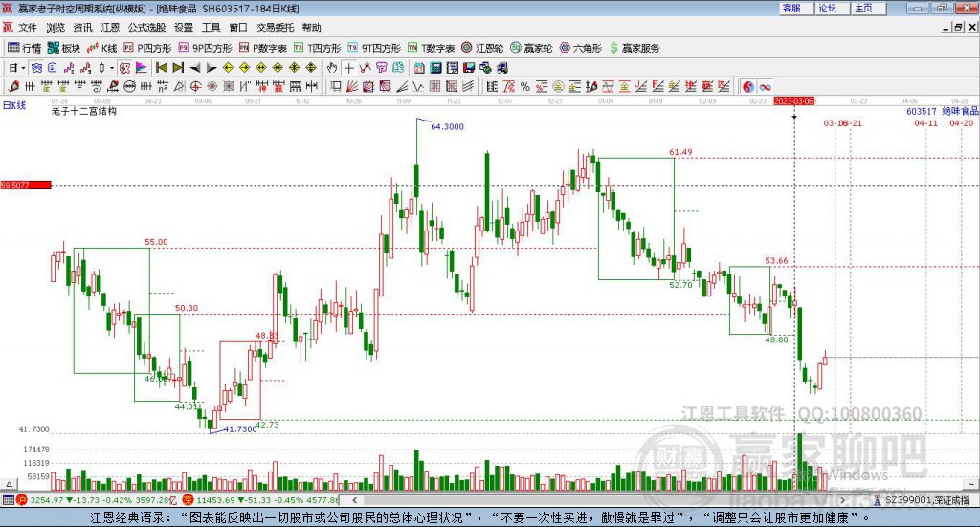Expand volume panel with up-triangle button
Image resolution: width=980 pixels, height=527 pixels.
click(x=9, y=484)
